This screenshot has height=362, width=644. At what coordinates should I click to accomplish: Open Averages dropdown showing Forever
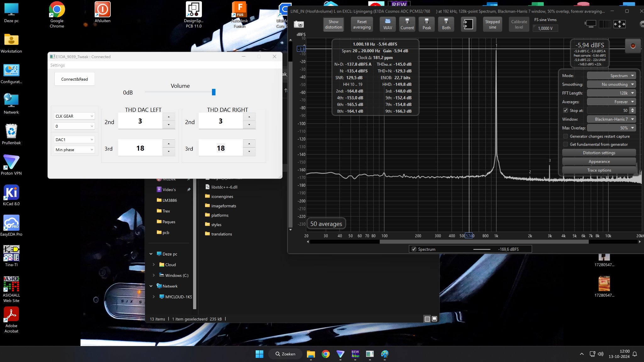[x=611, y=102]
